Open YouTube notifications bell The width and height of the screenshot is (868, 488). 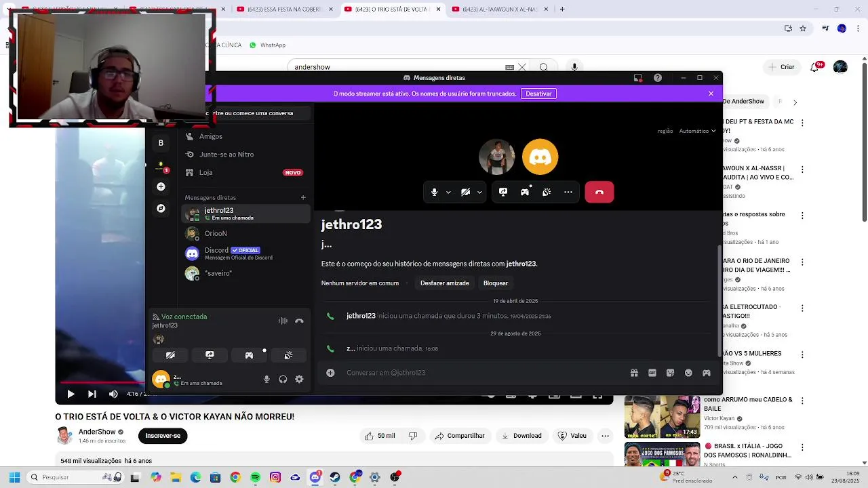pos(816,67)
